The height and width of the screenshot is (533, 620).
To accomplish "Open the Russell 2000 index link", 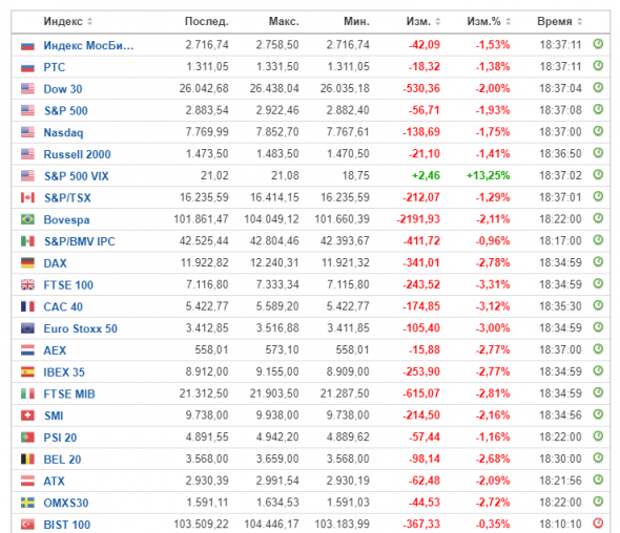I will pyautogui.click(x=77, y=154).
